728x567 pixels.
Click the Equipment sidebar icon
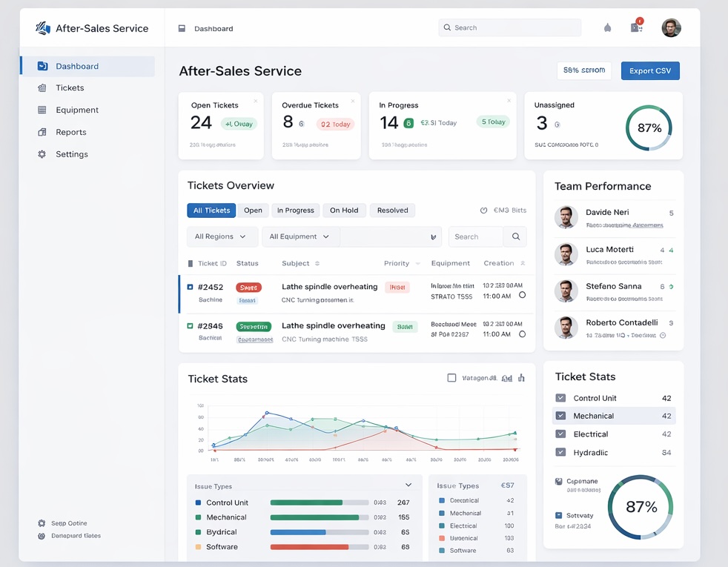pos(42,110)
